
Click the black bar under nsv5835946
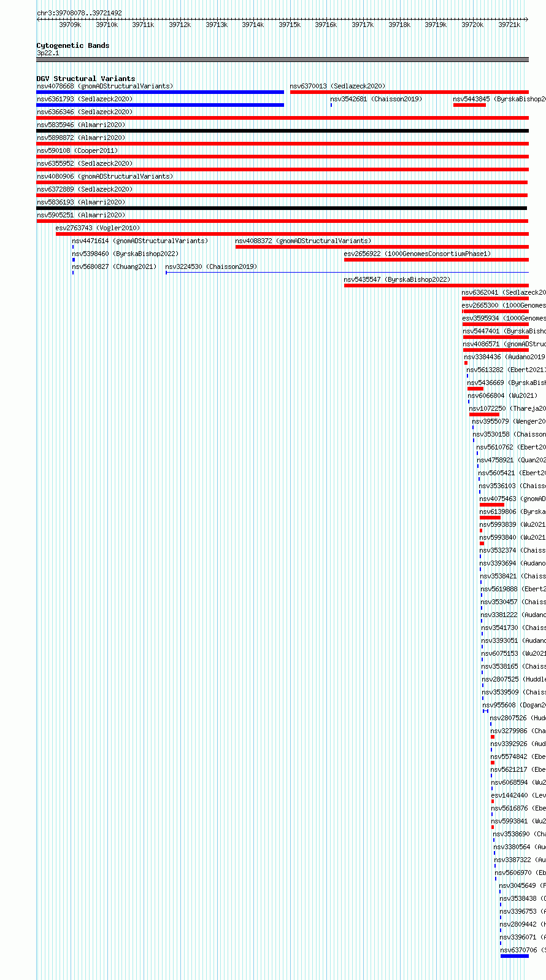tap(283, 131)
